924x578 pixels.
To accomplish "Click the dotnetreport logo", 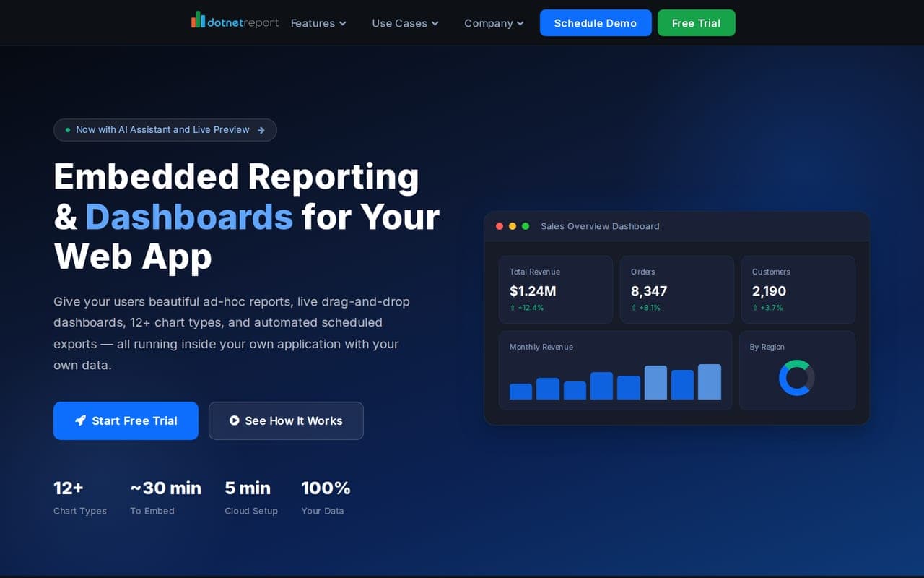I will [235, 21].
